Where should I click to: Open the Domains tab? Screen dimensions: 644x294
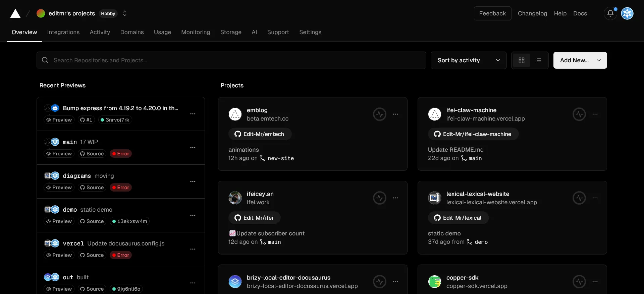click(132, 32)
